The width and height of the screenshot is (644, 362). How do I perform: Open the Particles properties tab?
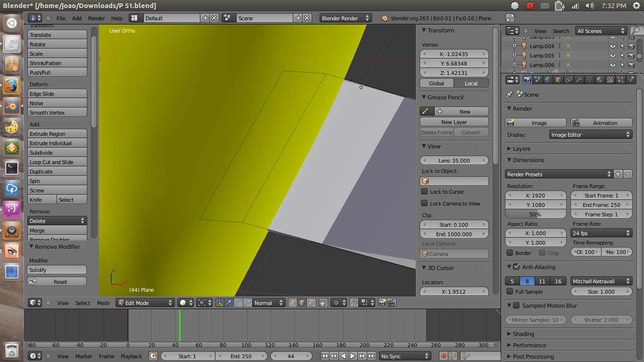(x=620, y=79)
